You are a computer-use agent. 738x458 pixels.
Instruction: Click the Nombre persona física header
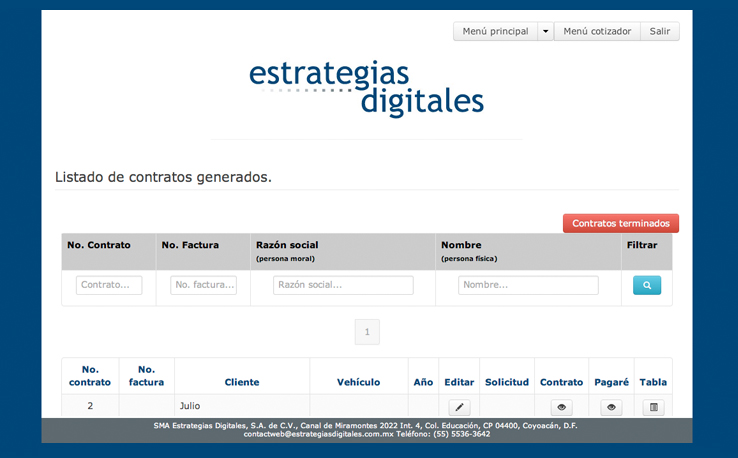click(x=469, y=251)
